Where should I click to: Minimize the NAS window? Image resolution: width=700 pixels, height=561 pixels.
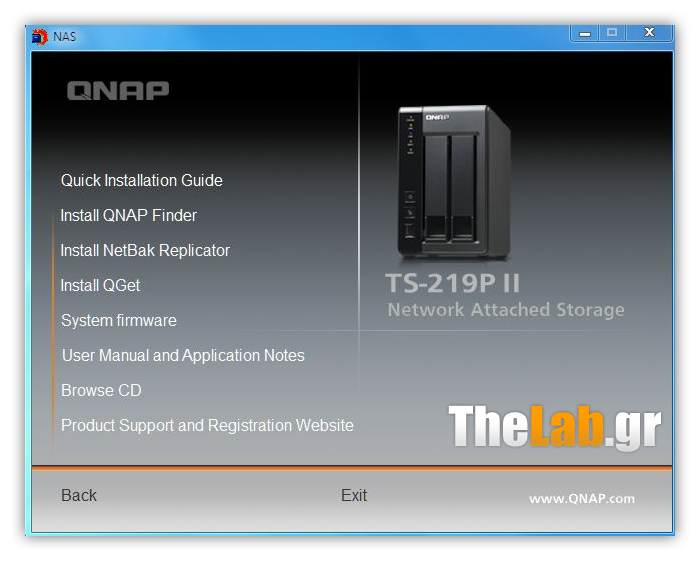point(585,33)
